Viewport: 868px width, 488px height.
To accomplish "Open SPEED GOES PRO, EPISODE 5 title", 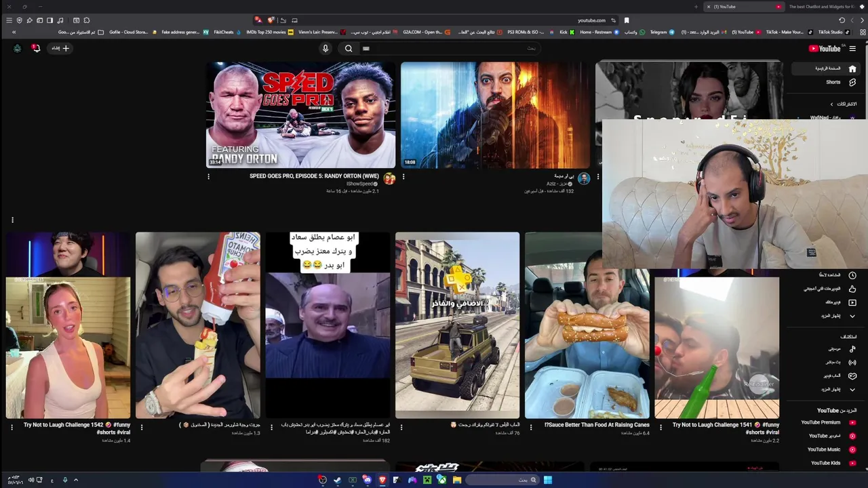I will click(x=313, y=176).
